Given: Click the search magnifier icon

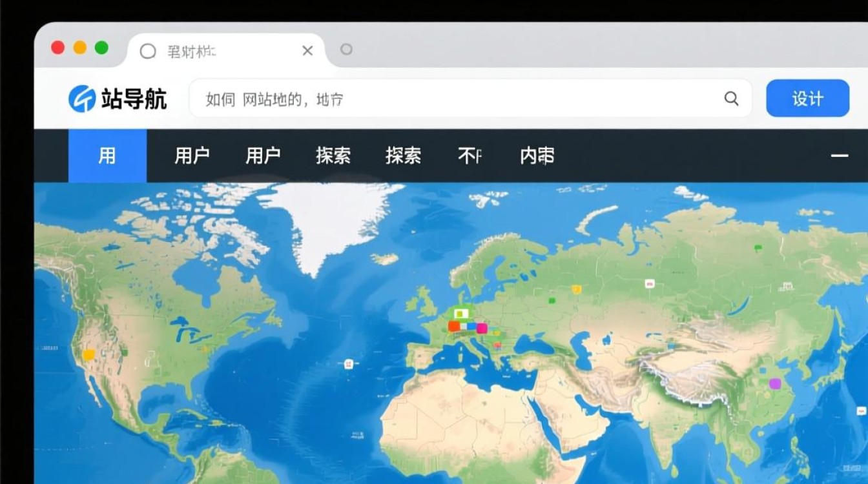Looking at the screenshot, I should coord(731,98).
